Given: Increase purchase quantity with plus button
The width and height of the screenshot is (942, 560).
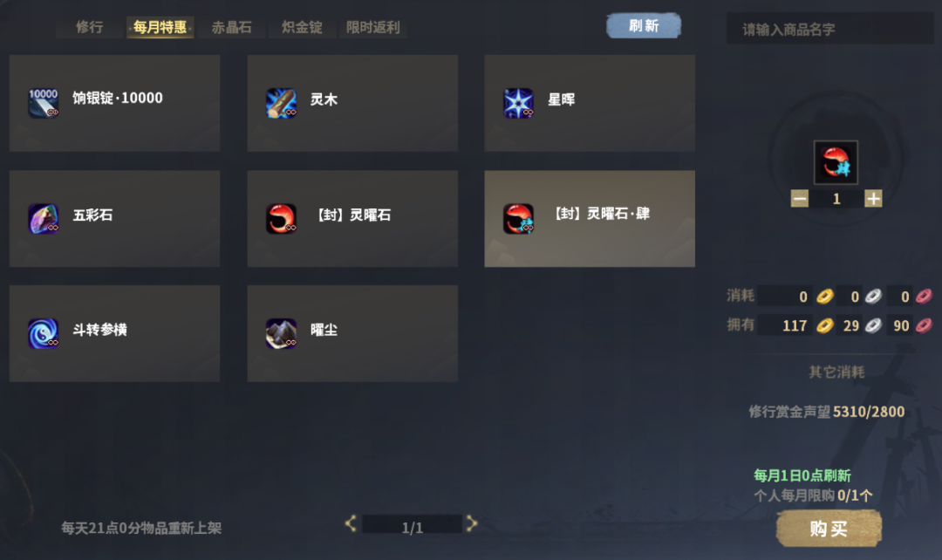Looking at the screenshot, I should point(873,198).
